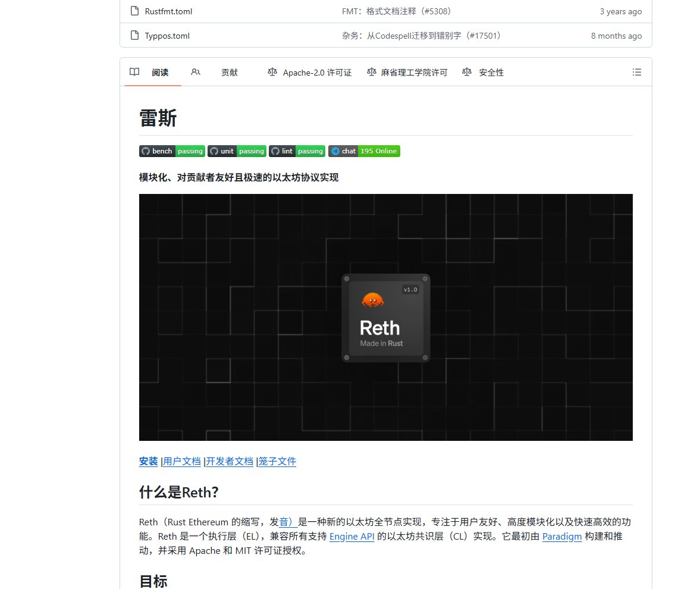The height and width of the screenshot is (589, 700).
Task: Open the 用户文档 link
Action: pos(182,461)
